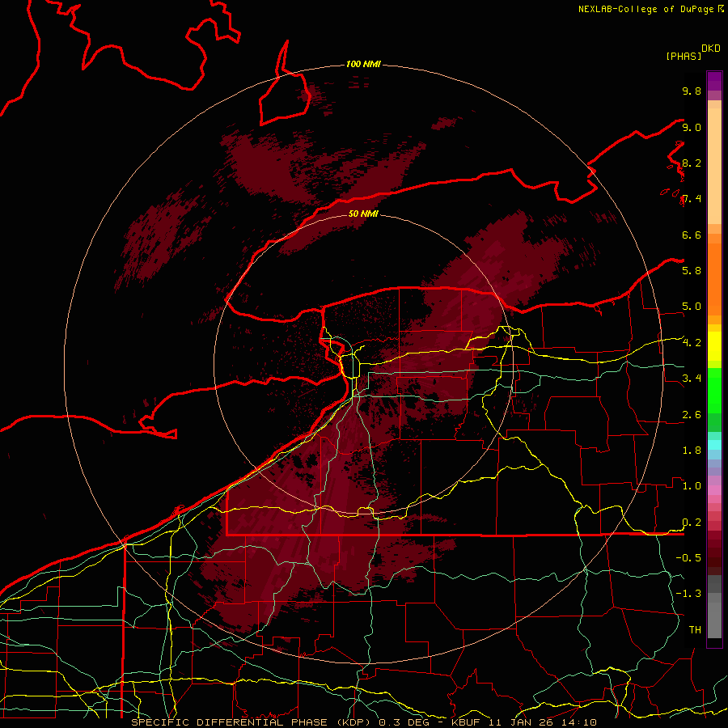The height and width of the screenshot is (728, 728).
Task: Click the 9.0 color scale value
Action: tap(692, 127)
